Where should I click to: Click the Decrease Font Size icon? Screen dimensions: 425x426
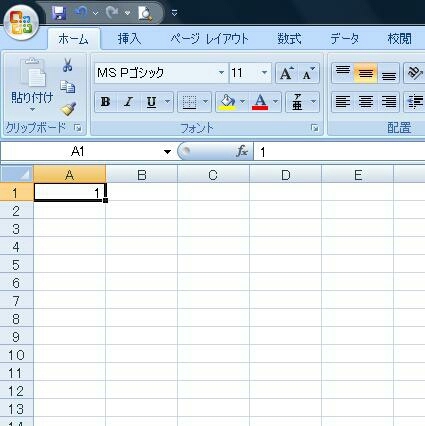pyautogui.click(x=308, y=73)
